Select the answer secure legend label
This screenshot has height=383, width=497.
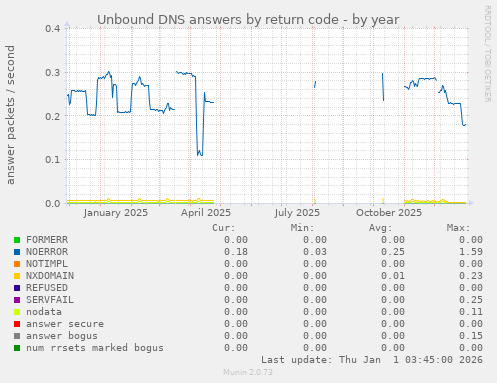[x=65, y=324]
